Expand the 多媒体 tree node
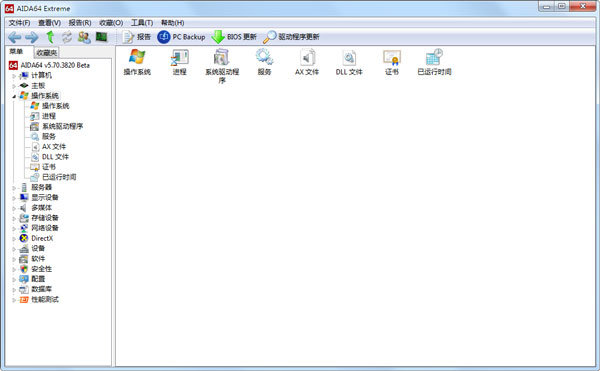 (x=14, y=208)
